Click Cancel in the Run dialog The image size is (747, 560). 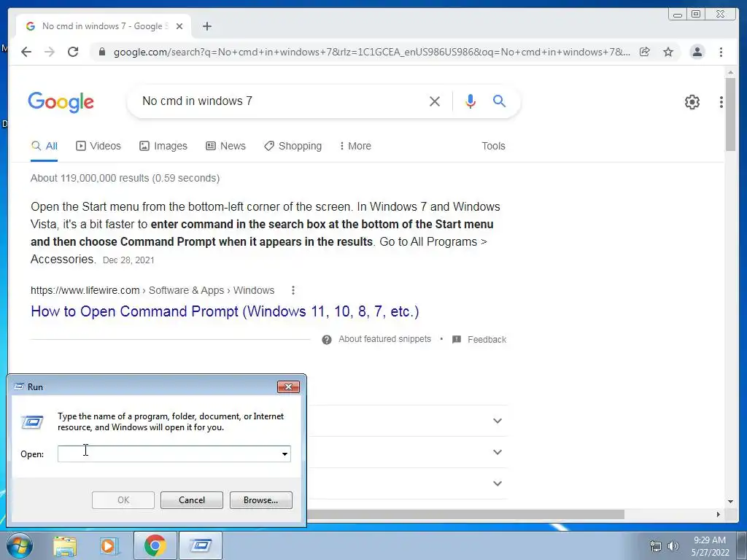click(x=192, y=500)
